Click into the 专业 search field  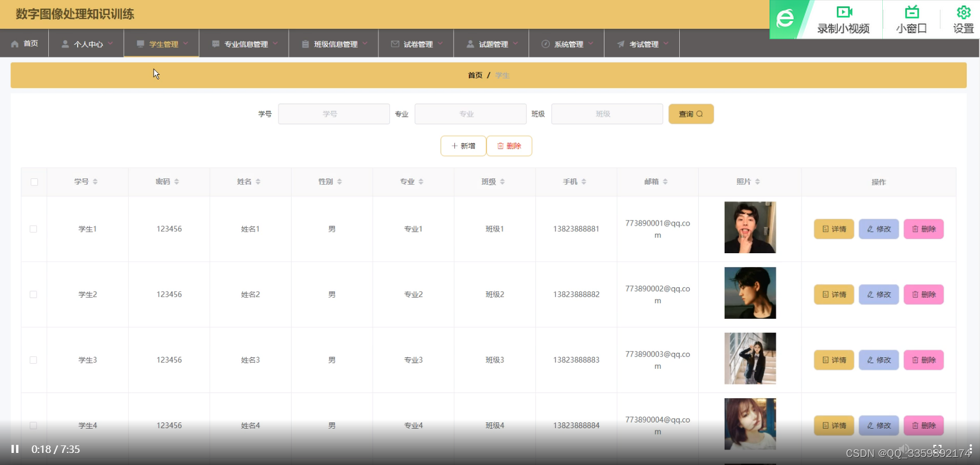470,114
